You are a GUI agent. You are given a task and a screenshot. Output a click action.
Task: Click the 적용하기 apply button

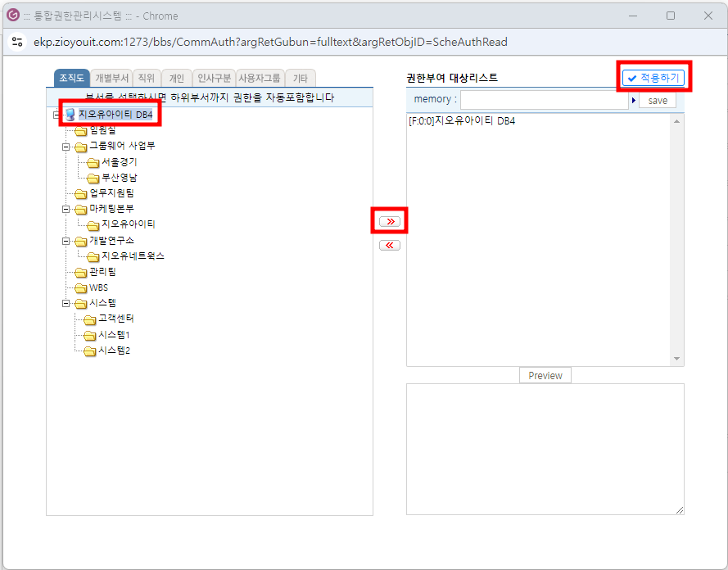[x=653, y=78]
